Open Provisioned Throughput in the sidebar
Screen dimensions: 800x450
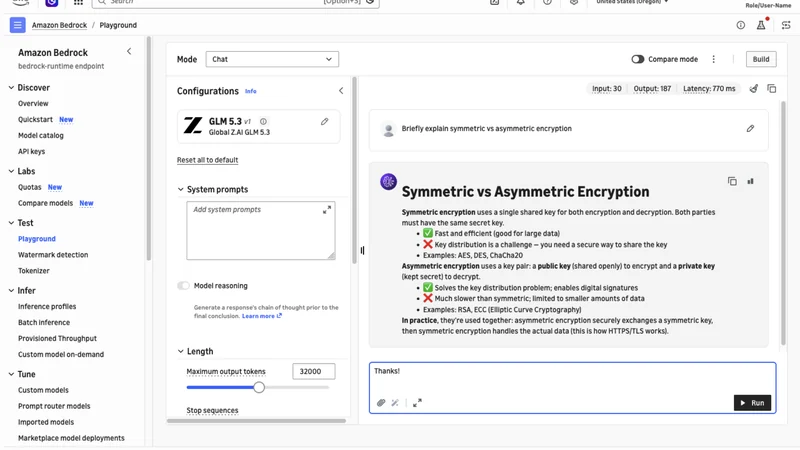(57, 339)
